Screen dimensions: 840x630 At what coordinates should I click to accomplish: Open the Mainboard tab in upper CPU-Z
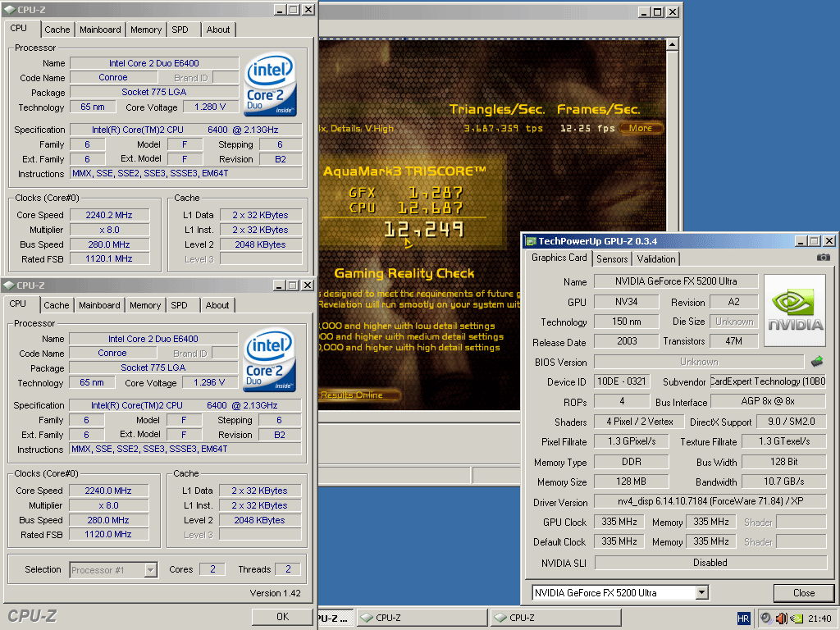point(100,30)
